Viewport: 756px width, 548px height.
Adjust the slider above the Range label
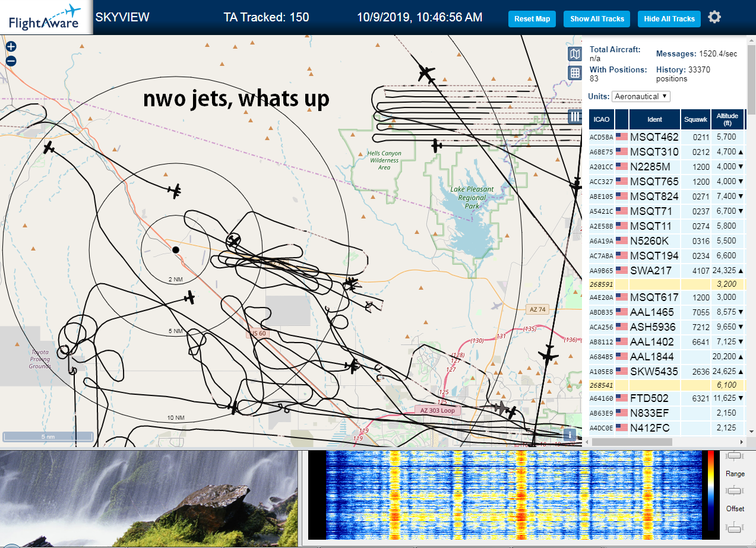pyautogui.click(x=735, y=456)
